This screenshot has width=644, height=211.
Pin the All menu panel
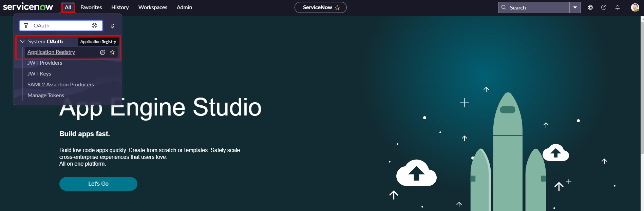pos(112,26)
